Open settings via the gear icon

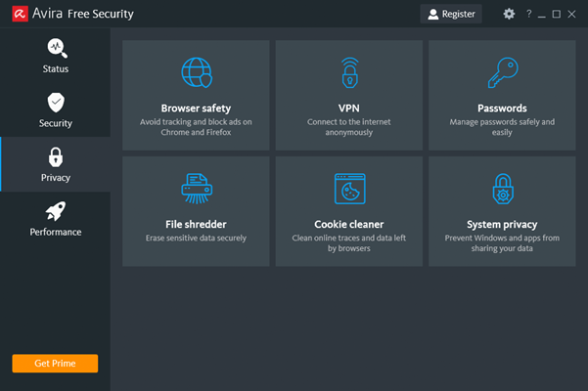tap(509, 14)
